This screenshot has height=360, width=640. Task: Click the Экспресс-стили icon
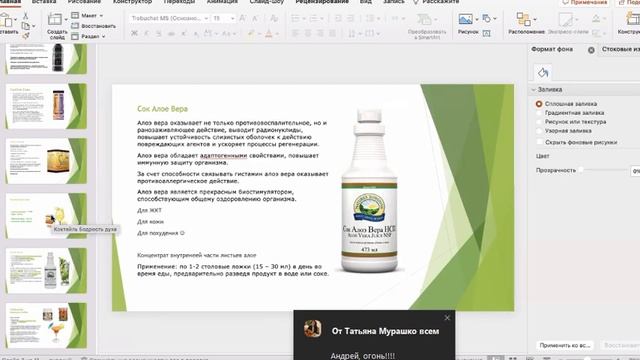(566, 19)
